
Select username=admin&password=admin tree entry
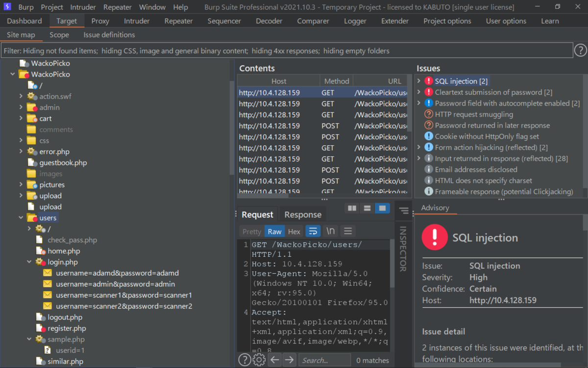pos(116,284)
